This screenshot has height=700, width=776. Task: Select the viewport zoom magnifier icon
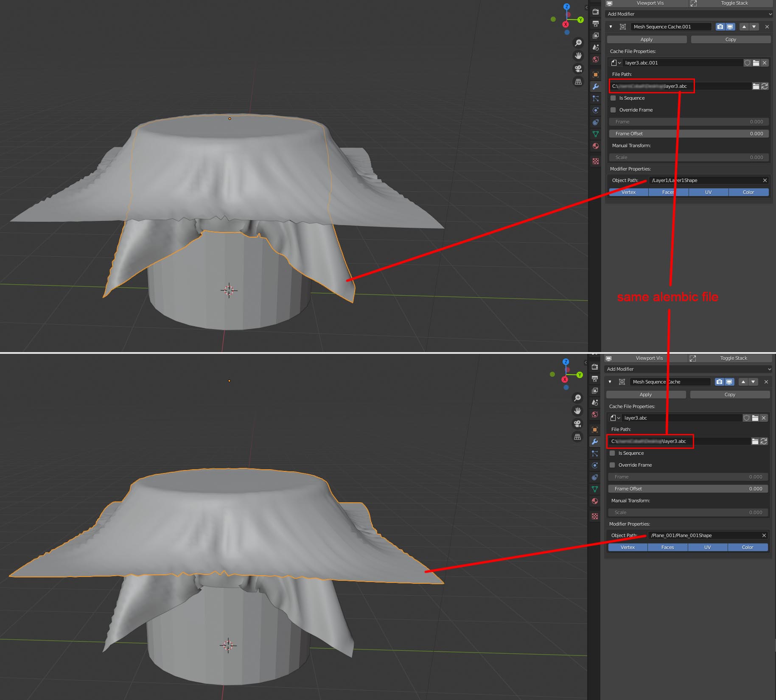tap(578, 42)
